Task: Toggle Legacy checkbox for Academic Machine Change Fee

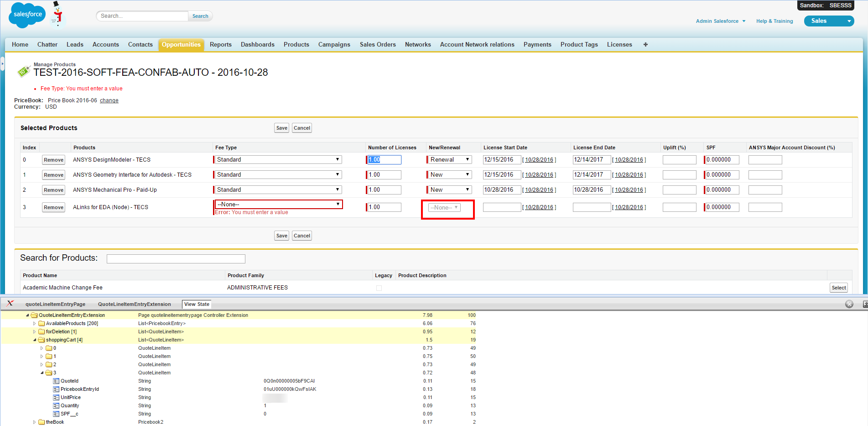Action: [379, 288]
